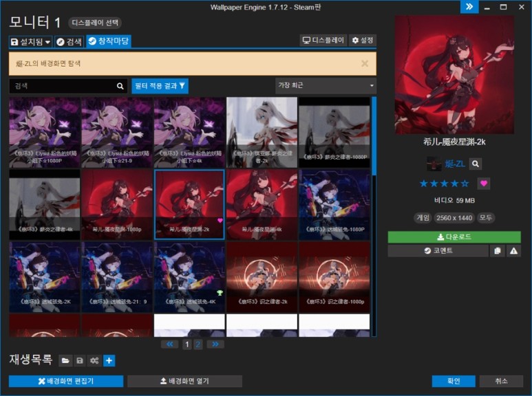532x396 pixels.
Task: Select 薪炎之律者-4k wallpaper thumbnail
Action: coord(45,205)
